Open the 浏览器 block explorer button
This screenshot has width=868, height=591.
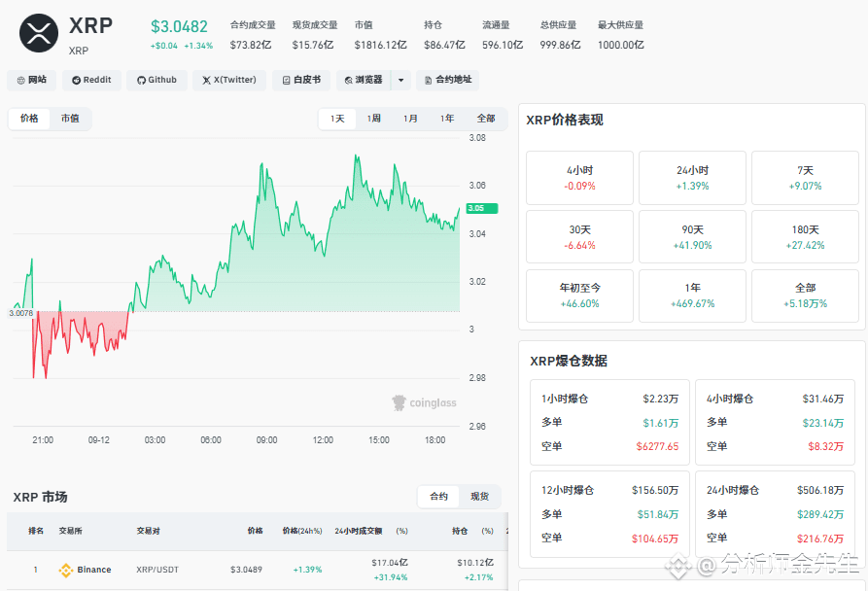click(x=364, y=81)
